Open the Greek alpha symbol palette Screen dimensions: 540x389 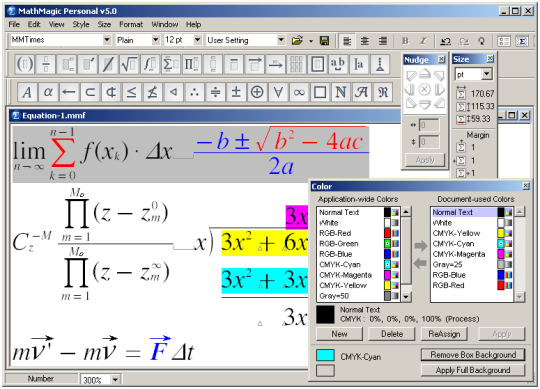48,92
